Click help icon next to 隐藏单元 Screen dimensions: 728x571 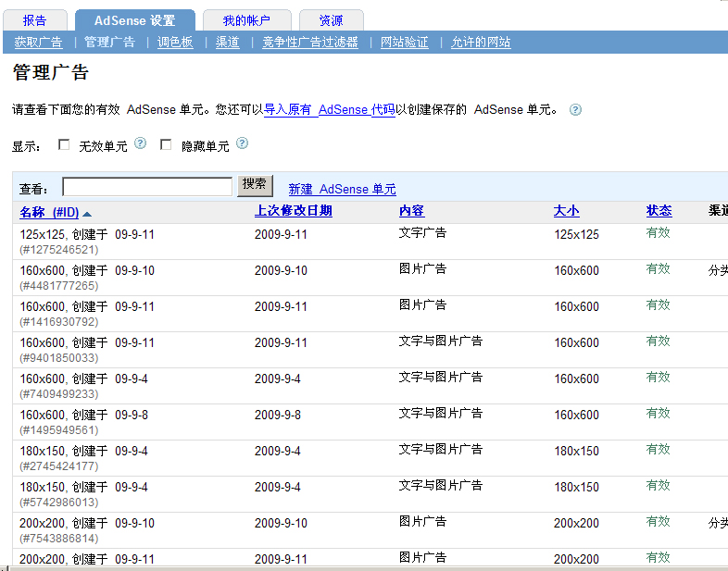[242, 143]
